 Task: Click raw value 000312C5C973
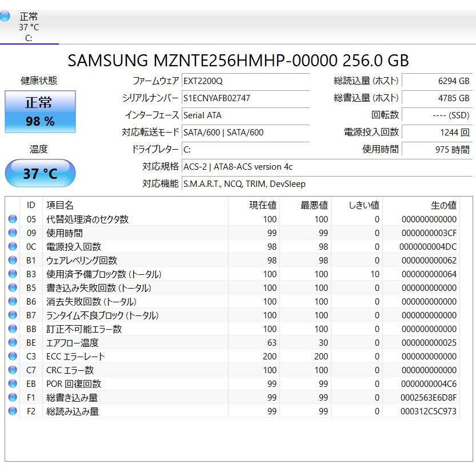pos(429,411)
